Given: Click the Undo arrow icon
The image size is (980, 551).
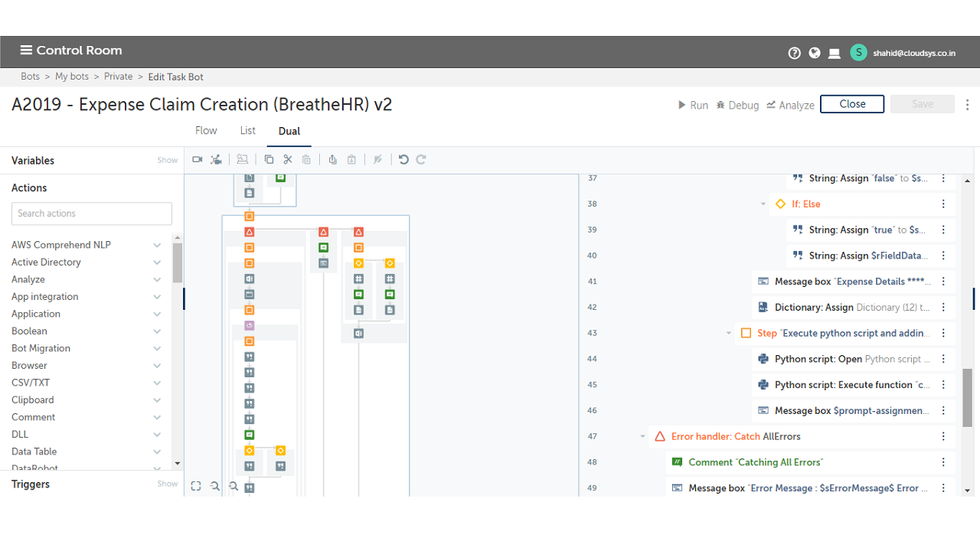Looking at the screenshot, I should [x=403, y=159].
